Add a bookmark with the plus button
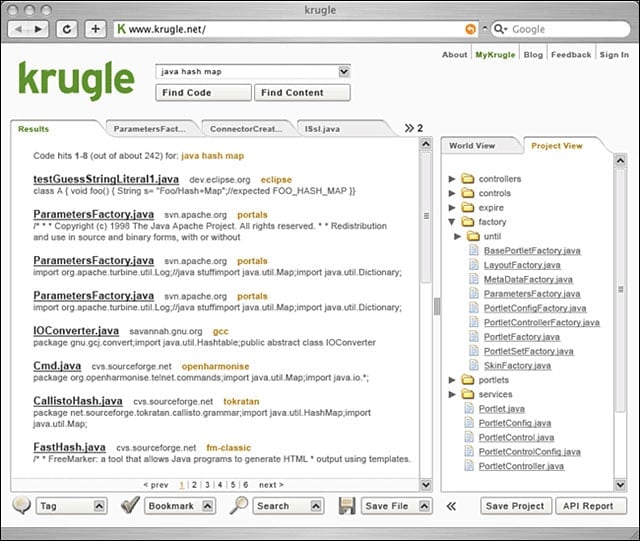The image size is (640, 541). [x=95, y=29]
